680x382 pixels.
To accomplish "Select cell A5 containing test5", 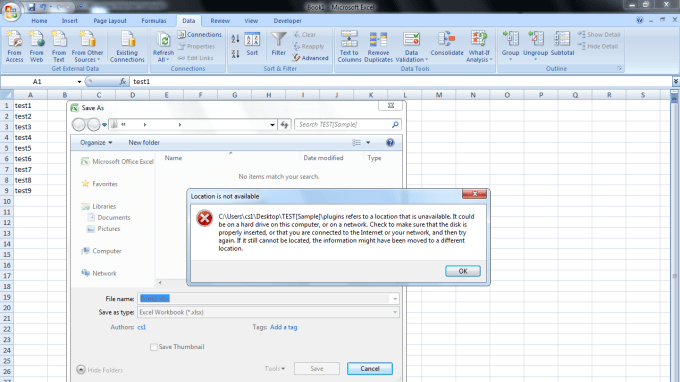I will tap(30, 148).
